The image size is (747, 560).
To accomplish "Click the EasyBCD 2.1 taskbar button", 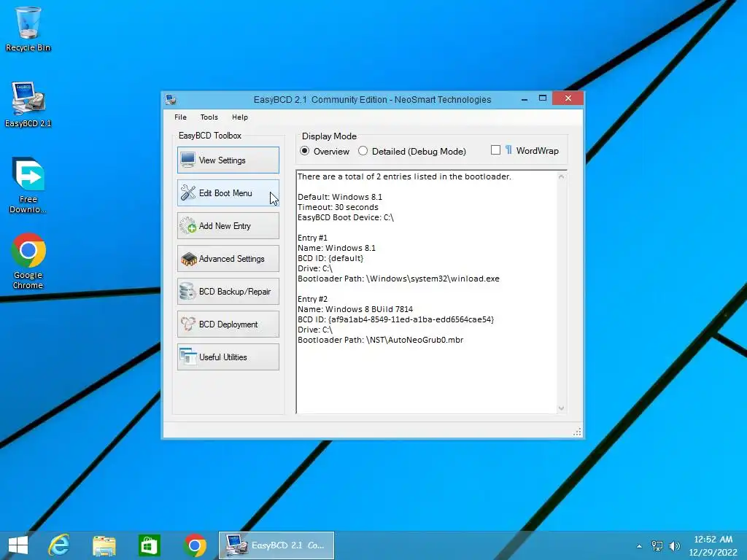I will (x=276, y=545).
